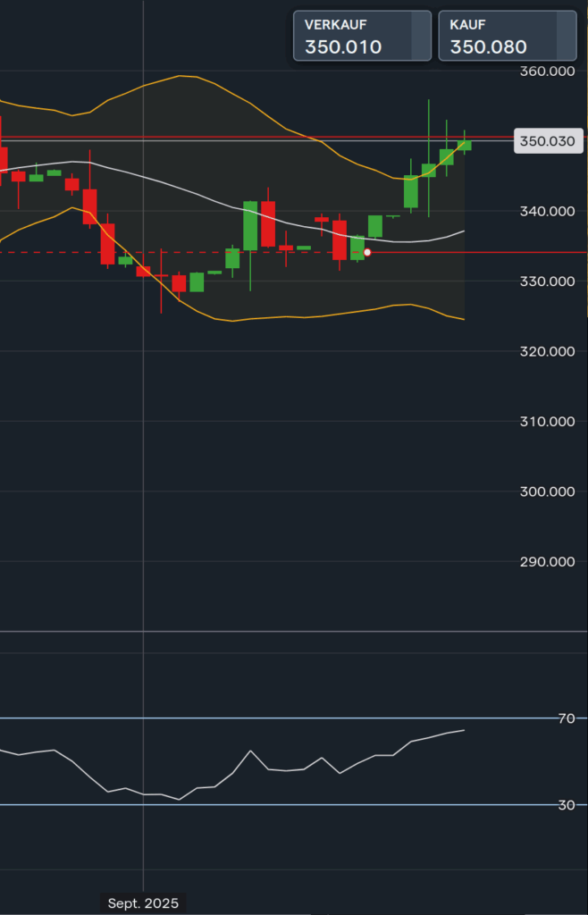Click the lighter side strip on VERKAUF button
Image resolution: width=588 pixels, height=915 pixels.
[x=420, y=36]
